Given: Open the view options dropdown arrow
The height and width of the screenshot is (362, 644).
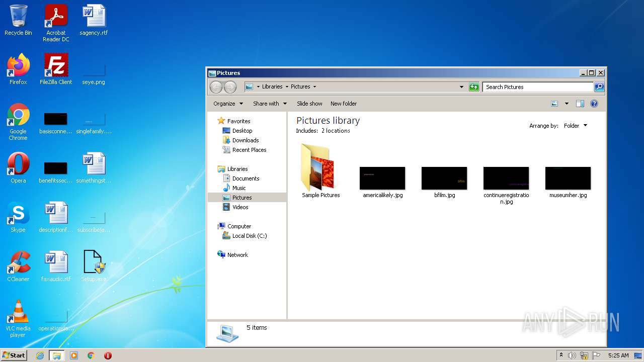Looking at the screenshot, I should tap(567, 104).
